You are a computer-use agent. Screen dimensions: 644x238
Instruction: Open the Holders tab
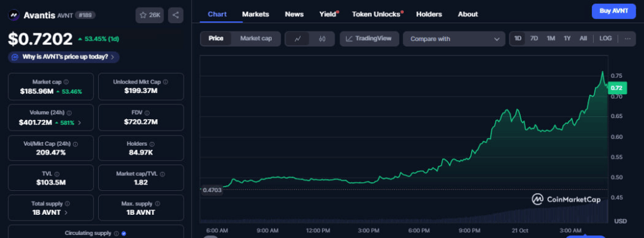coord(429,14)
